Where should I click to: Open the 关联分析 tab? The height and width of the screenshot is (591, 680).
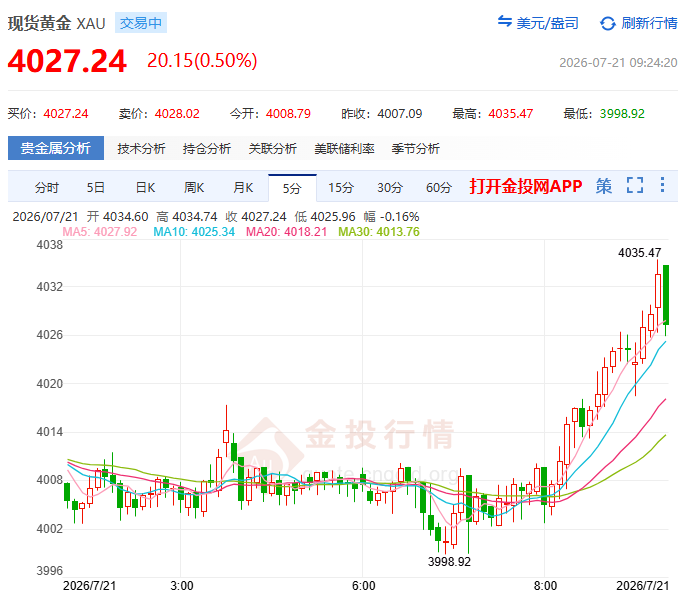[272, 149]
